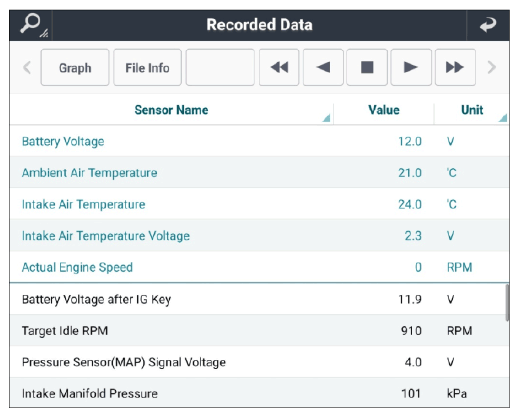Click the fast rewind button
This screenshot has width=519, height=417.
click(x=279, y=67)
